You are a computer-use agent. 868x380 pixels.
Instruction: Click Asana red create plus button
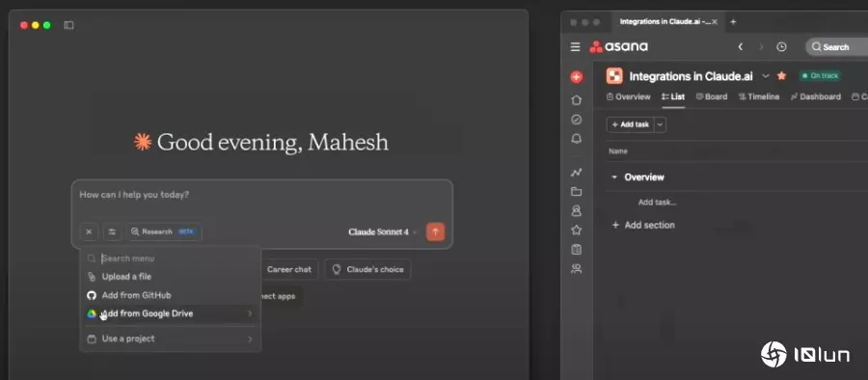(577, 77)
